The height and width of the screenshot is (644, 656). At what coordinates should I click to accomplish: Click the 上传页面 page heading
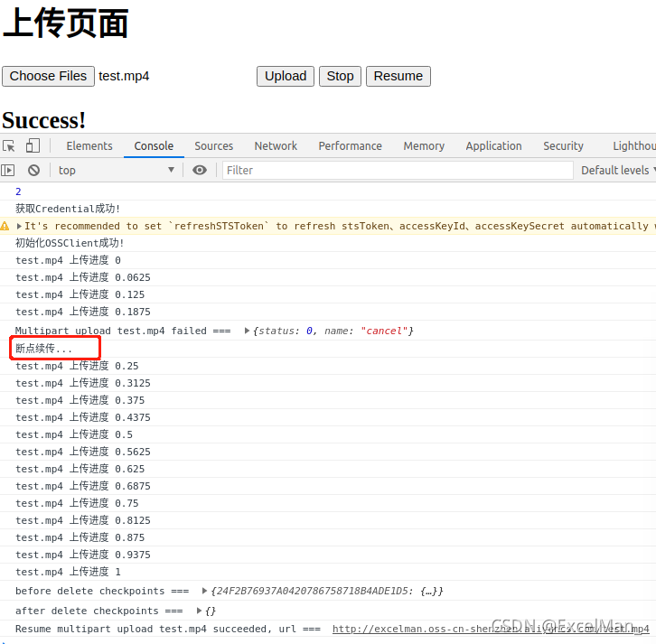click(66, 23)
